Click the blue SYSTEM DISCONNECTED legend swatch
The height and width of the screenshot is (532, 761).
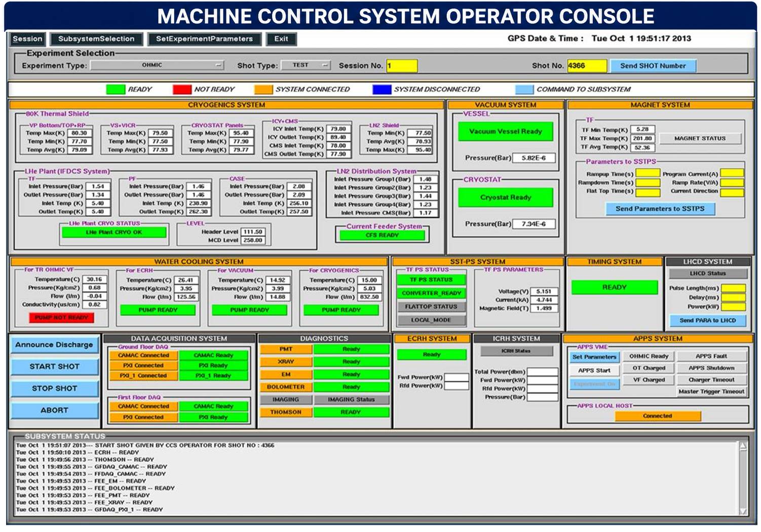pyautogui.click(x=382, y=90)
